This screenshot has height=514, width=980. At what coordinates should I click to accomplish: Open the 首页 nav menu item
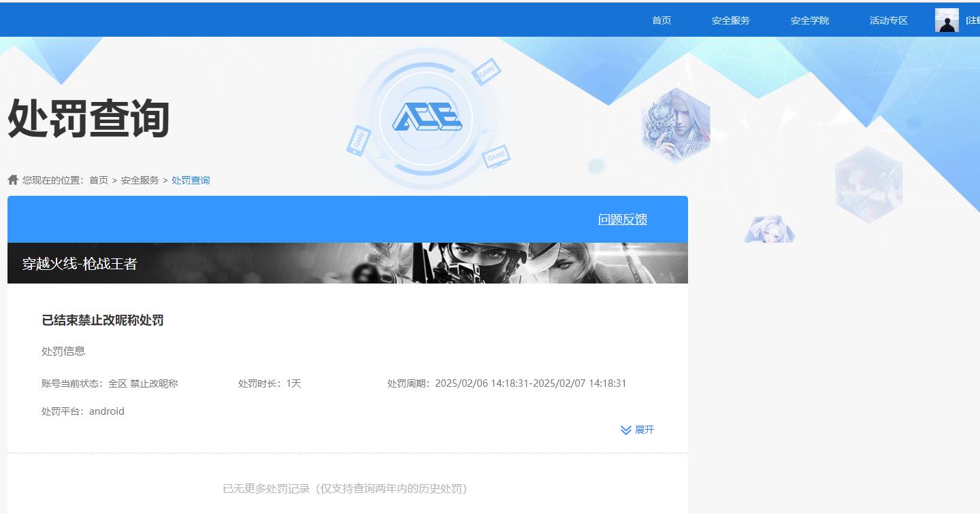pyautogui.click(x=661, y=20)
